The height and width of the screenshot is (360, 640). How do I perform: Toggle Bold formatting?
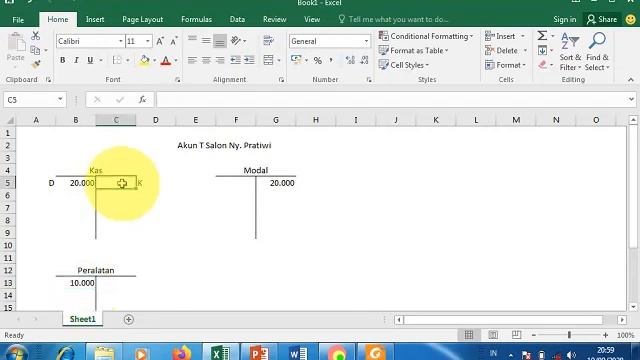coord(62,60)
